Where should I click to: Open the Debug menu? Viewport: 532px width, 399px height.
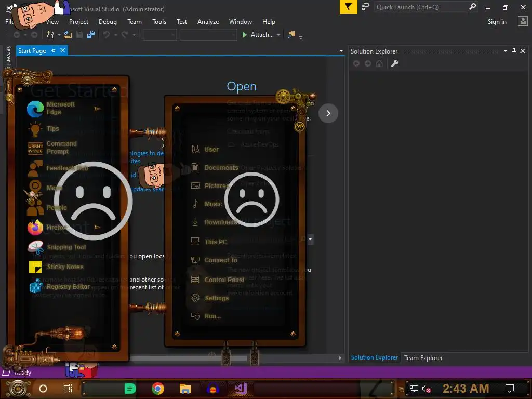108,22
